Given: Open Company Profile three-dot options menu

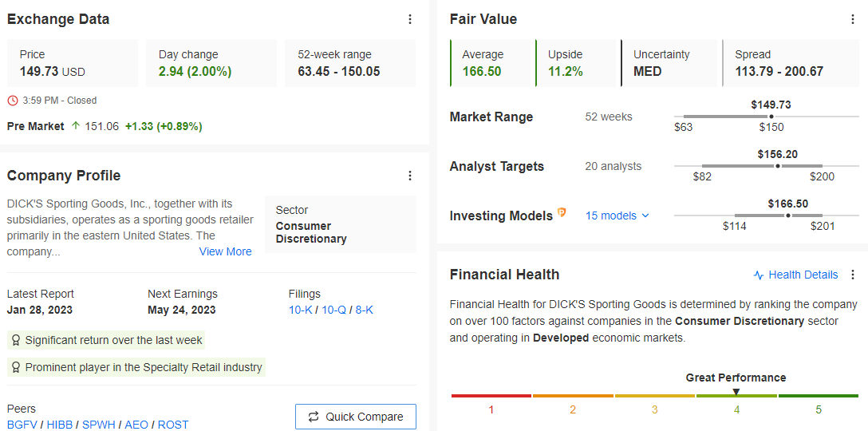Looking at the screenshot, I should [x=409, y=176].
